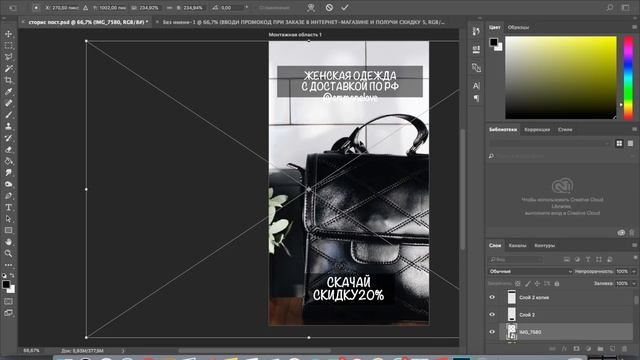Hide the IMG_7580 layer
640x360 pixels.
click(492, 332)
